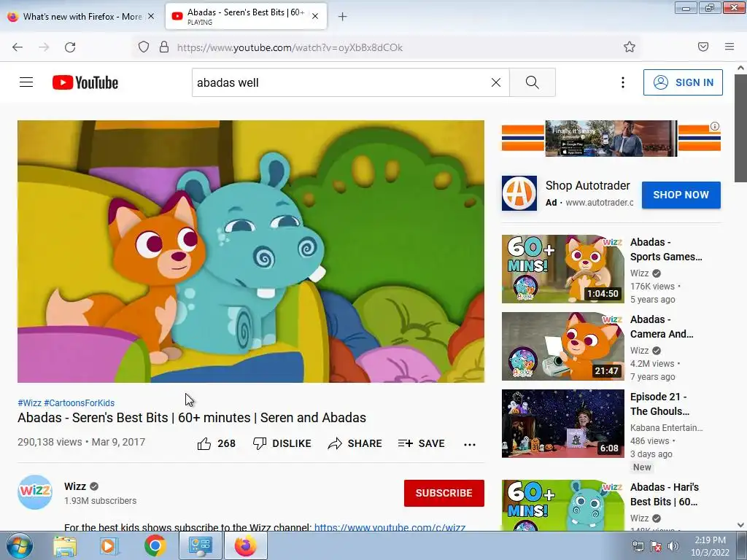747x560 pixels.
Task: Reload the current page
Action: coord(70,47)
